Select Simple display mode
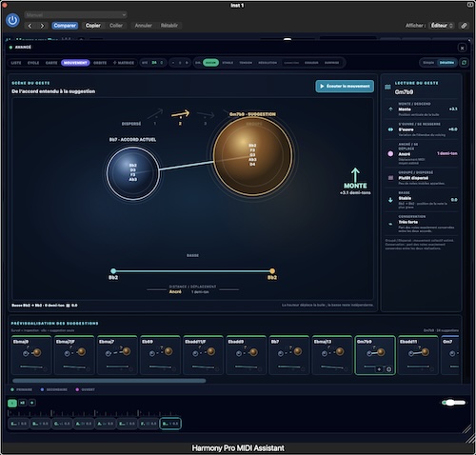 click(428, 63)
